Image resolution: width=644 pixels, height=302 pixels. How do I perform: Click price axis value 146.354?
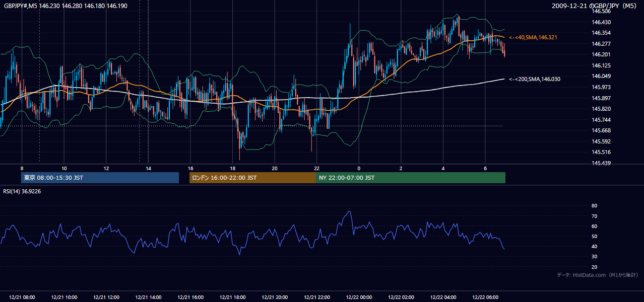(x=601, y=33)
